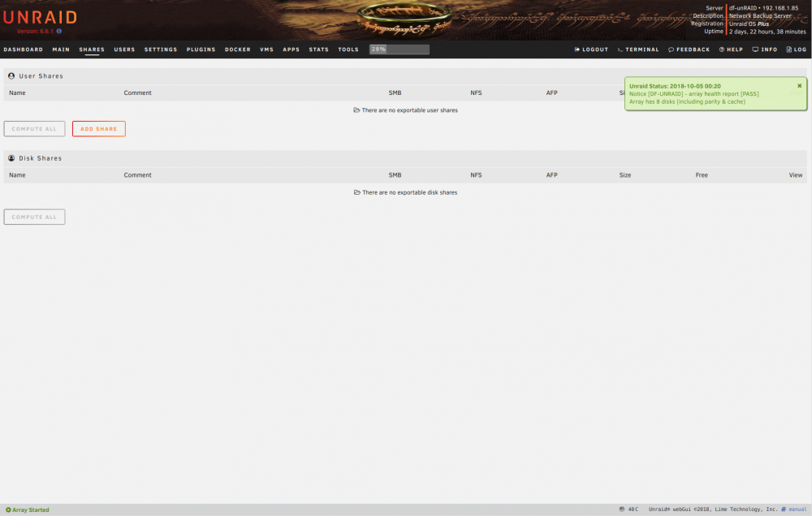This screenshot has height=516, width=812.
Task: Click the Add Share button
Action: [99, 129]
